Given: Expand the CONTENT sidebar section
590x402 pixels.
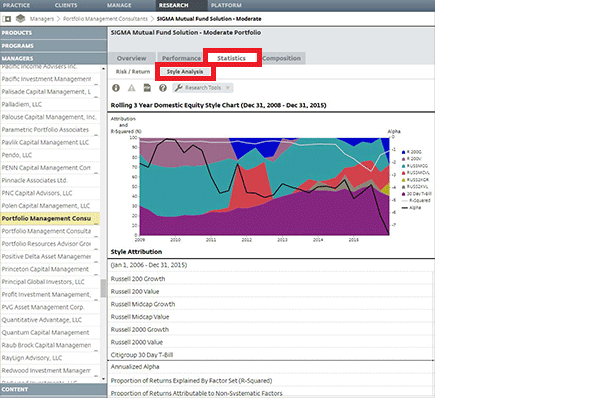Looking at the screenshot, I should 53,390.
